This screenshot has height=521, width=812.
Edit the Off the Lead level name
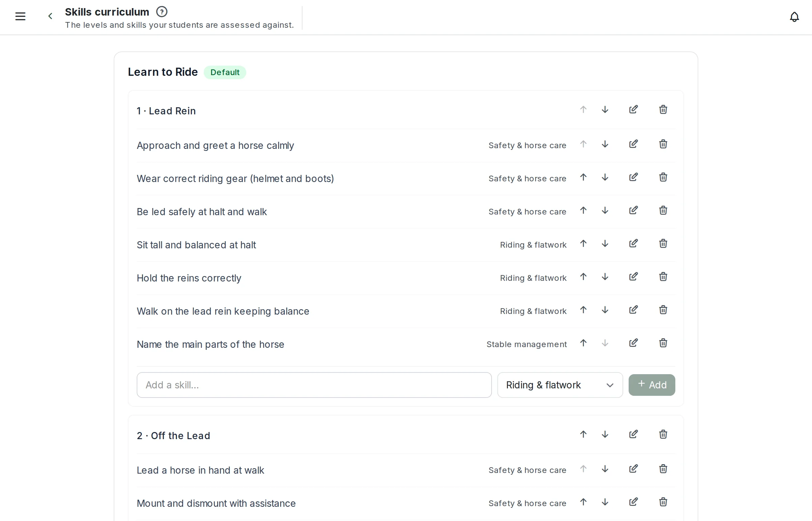(633, 434)
